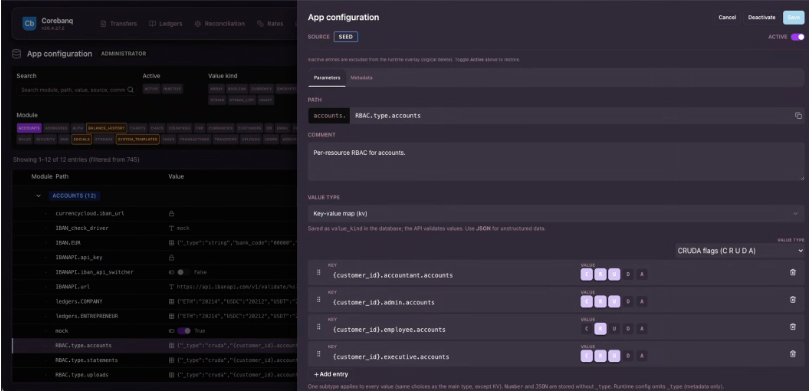810x392 pixels.
Task: Click the comment text area
Action: 556,162
